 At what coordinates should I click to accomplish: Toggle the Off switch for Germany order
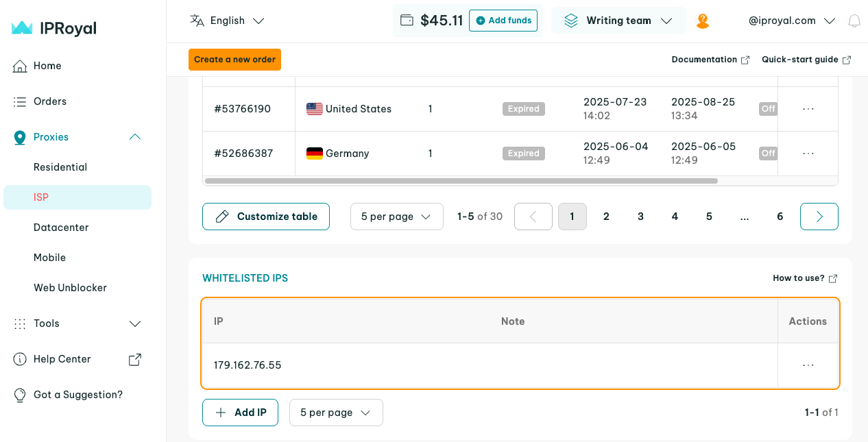[768, 154]
